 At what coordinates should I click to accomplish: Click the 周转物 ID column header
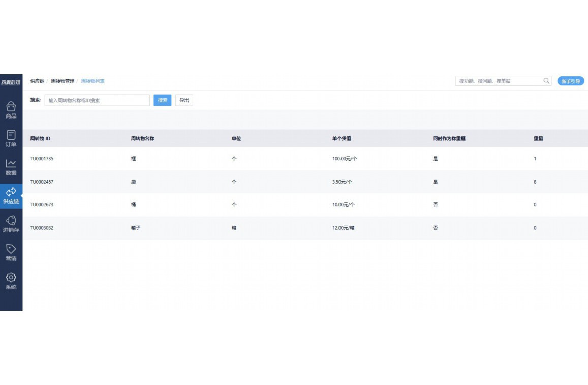pos(40,139)
